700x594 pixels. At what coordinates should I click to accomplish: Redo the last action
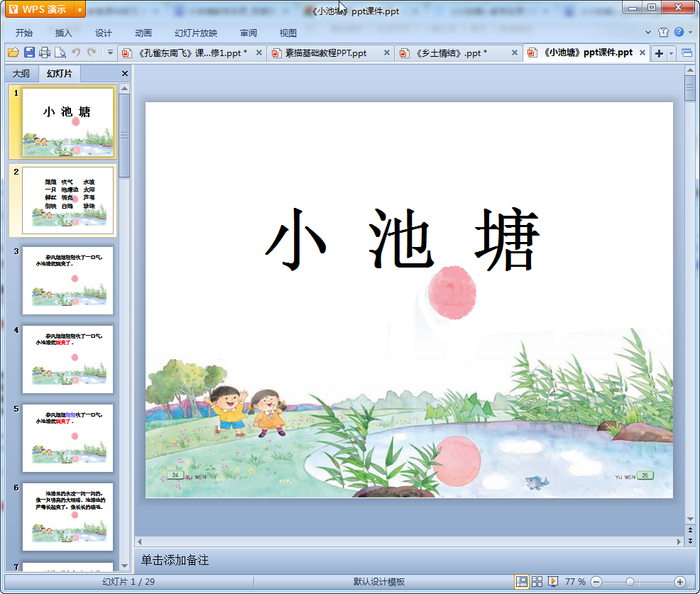[x=92, y=53]
